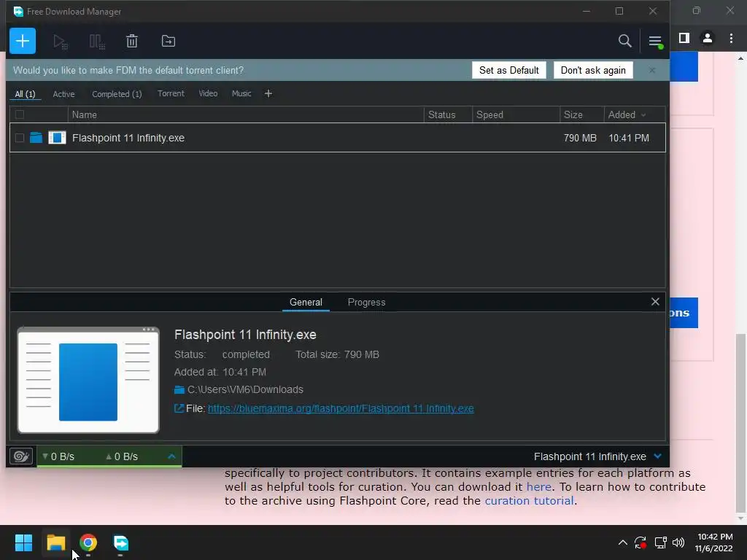Toggle the select-all downloads checkbox
747x560 pixels.
click(20, 114)
